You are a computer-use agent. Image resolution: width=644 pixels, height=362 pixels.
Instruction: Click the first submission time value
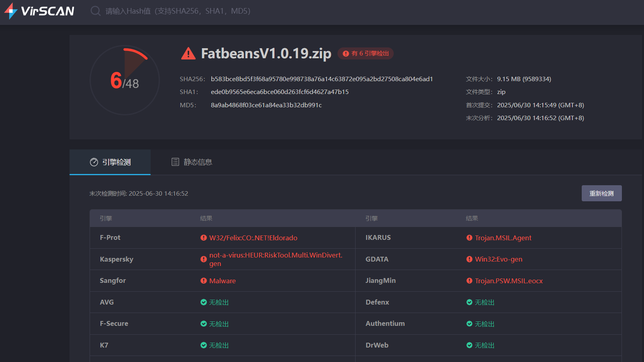click(540, 105)
